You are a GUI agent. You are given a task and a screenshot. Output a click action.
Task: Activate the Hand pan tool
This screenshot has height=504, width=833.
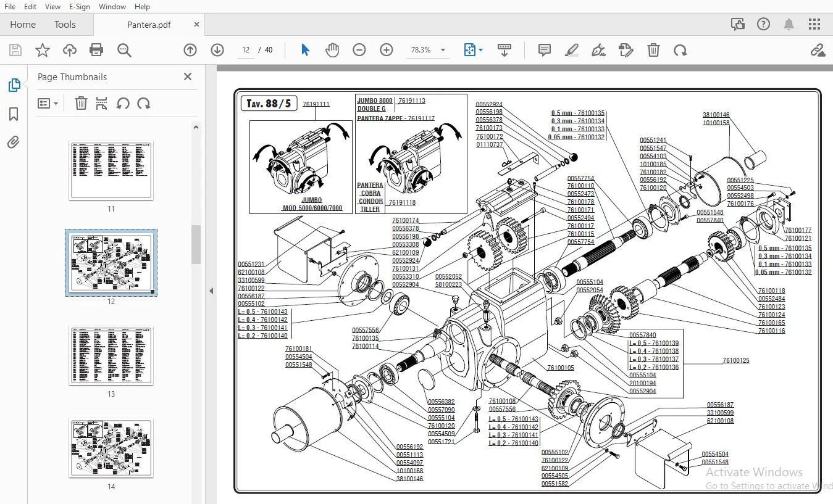[332, 50]
